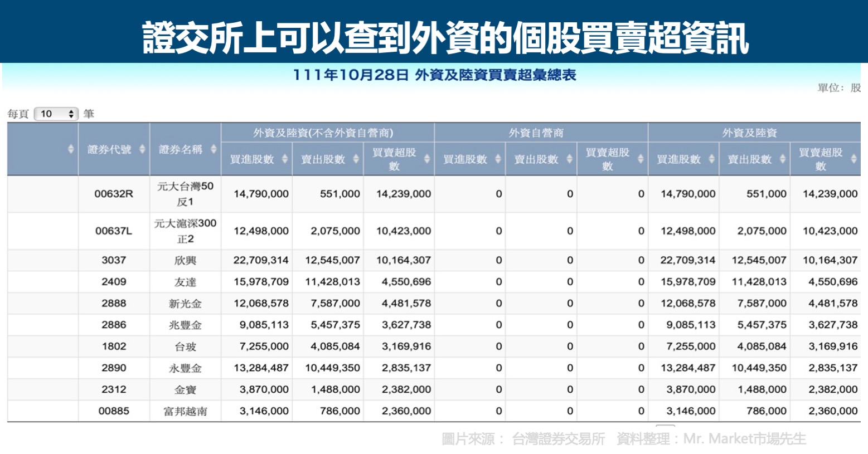Sort 賣出股數 under 外資及陸資(不含外資自營商)

pos(356,159)
